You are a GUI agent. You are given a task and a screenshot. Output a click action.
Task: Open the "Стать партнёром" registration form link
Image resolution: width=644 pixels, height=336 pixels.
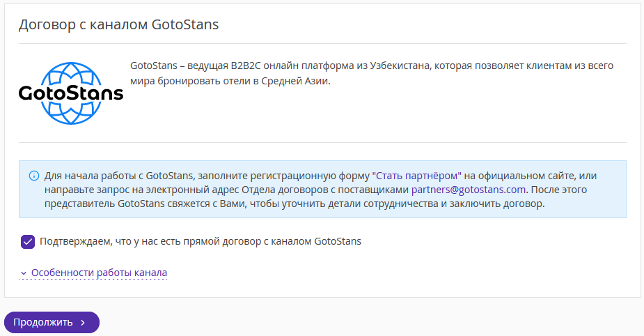pos(417,176)
